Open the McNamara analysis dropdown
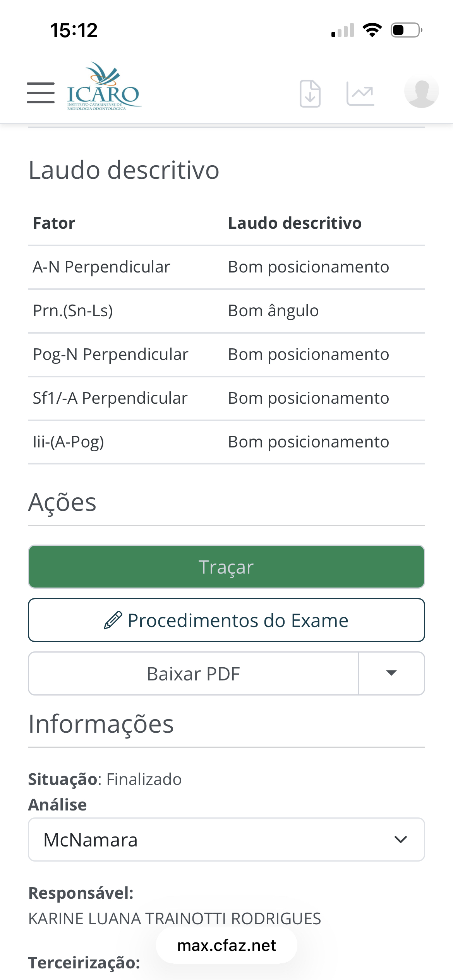Image resolution: width=453 pixels, height=980 pixels. [x=226, y=840]
